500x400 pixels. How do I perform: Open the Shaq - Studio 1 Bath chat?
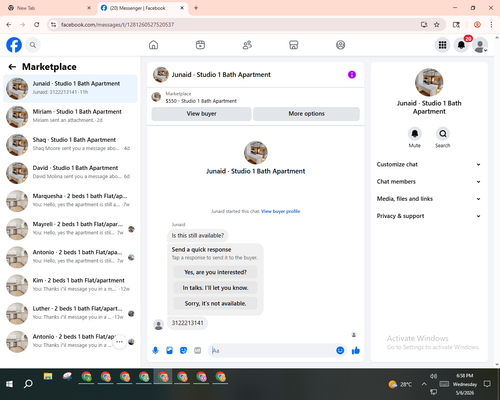(x=70, y=145)
